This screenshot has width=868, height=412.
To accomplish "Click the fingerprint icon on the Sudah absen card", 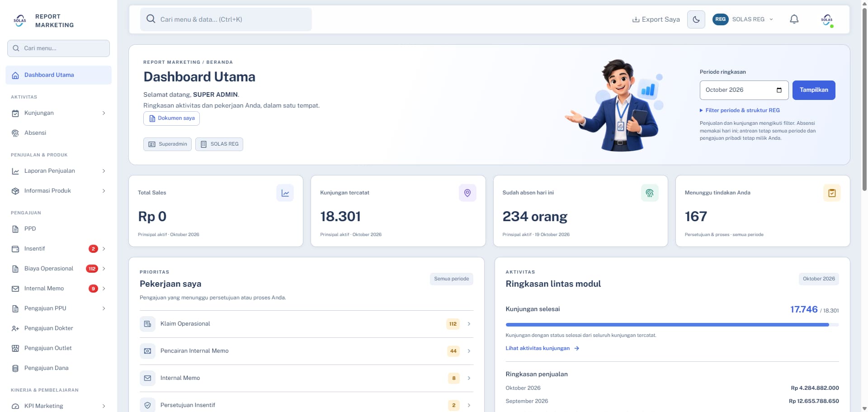I will click(x=650, y=193).
